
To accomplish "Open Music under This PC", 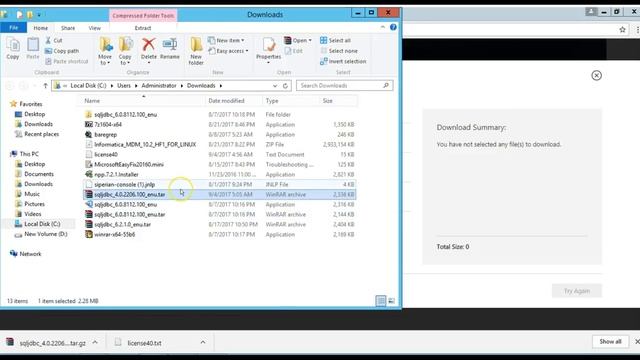I will pos(27,194).
